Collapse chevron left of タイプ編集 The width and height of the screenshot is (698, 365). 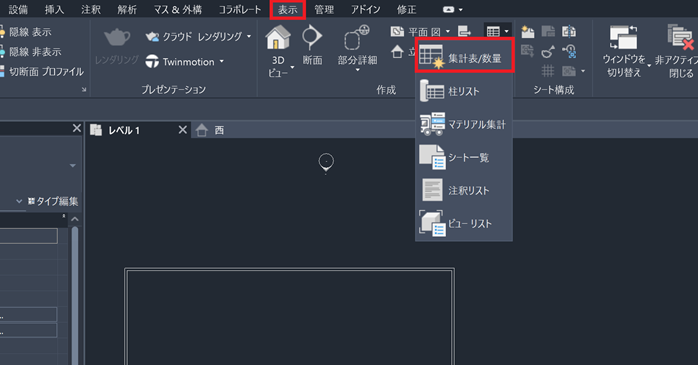click(19, 201)
